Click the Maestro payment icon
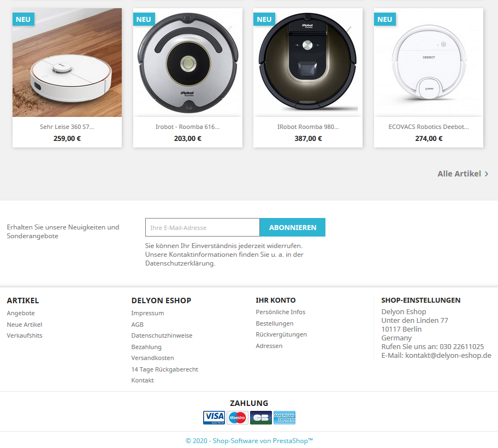 (x=237, y=417)
